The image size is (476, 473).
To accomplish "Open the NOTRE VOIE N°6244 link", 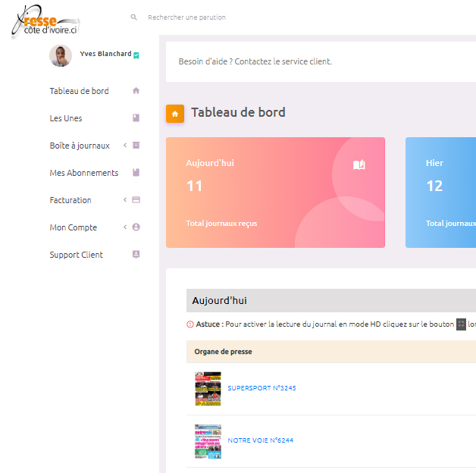I will point(260,440).
